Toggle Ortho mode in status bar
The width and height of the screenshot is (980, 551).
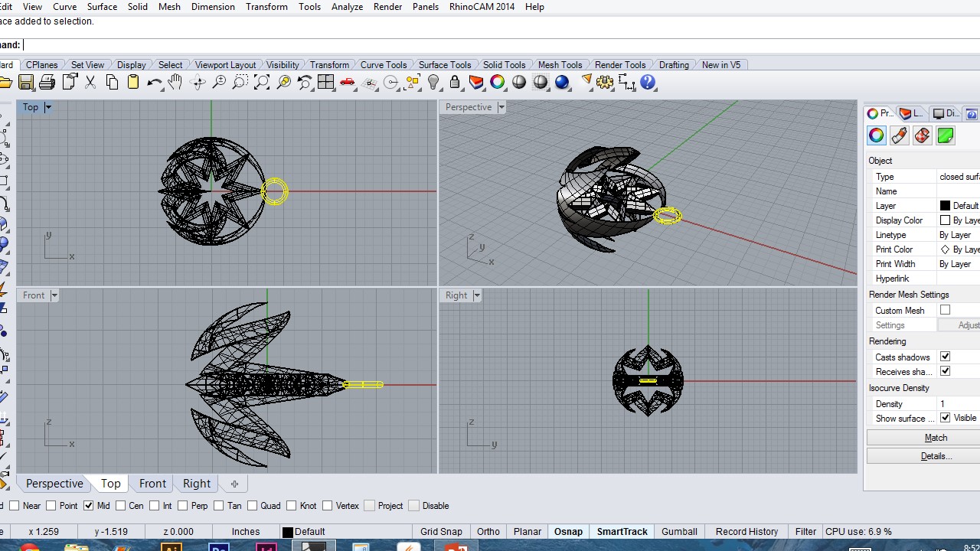[488, 531]
